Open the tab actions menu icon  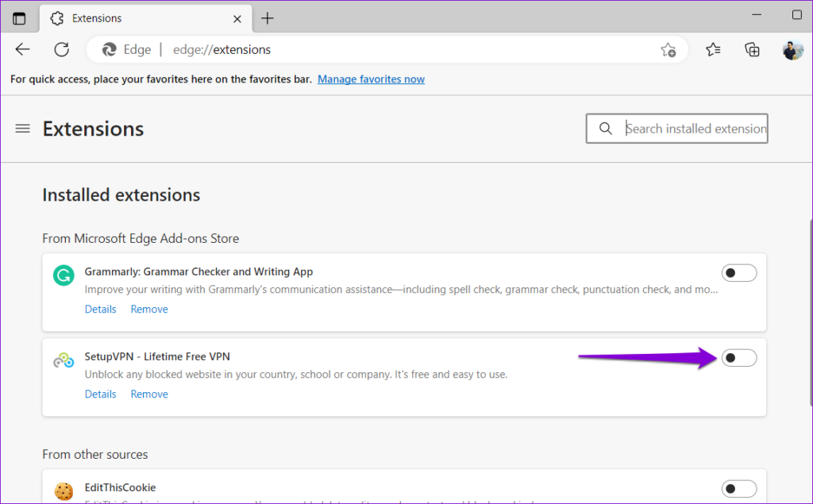pos(19,17)
